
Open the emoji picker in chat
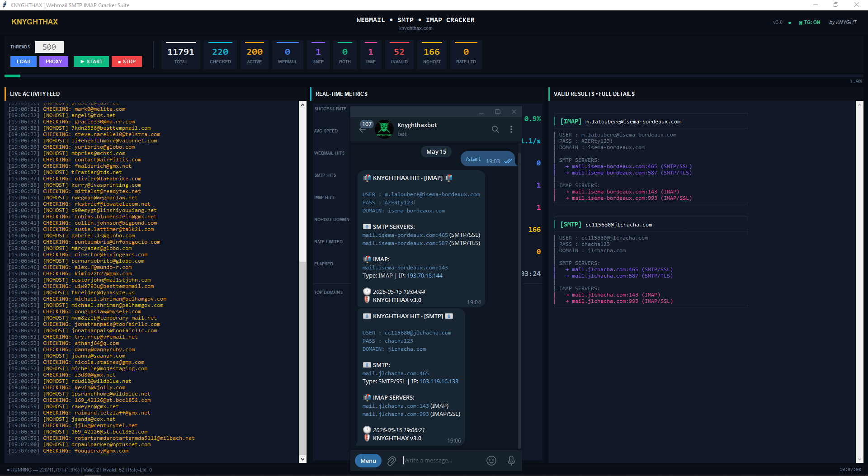coord(491,461)
